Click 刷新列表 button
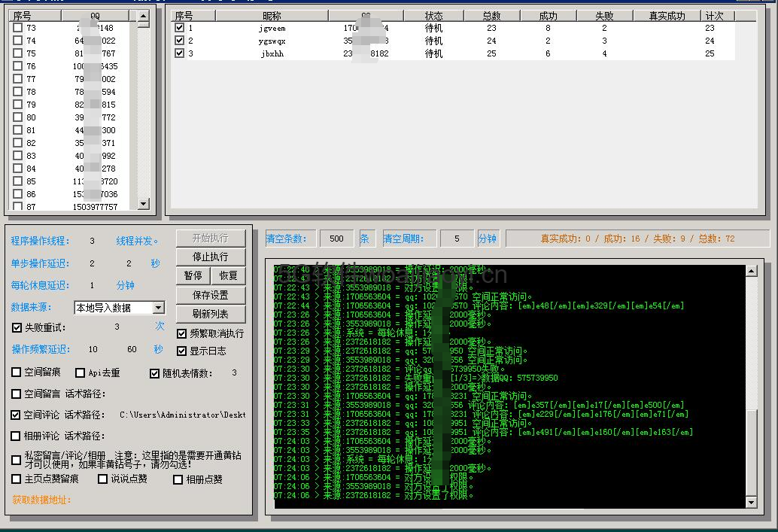This screenshot has height=532, width=778. click(x=211, y=314)
